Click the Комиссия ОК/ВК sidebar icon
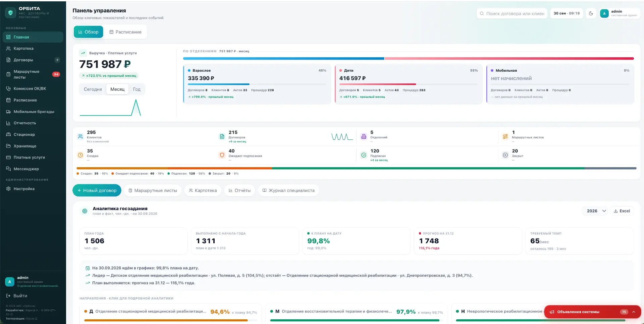The image size is (644, 324). (8, 89)
